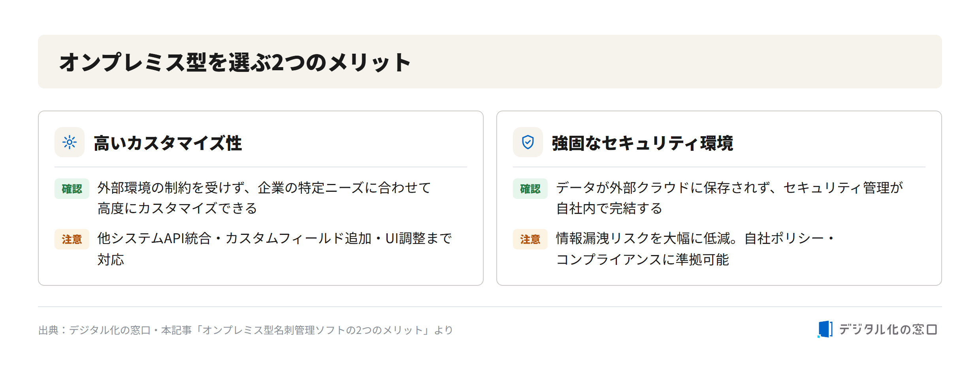Click the line 自社内で完結する
Screen dimensions: 980x375
tap(609, 208)
